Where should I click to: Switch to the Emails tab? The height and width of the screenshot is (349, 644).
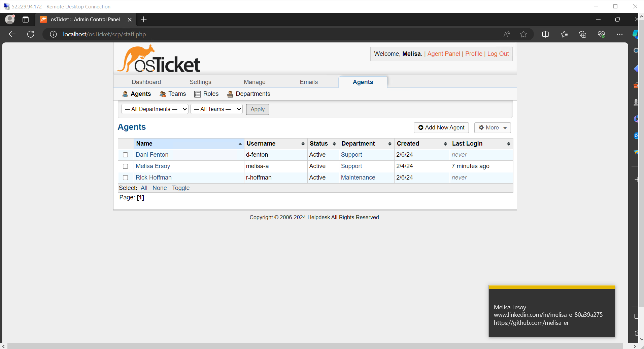[309, 82]
